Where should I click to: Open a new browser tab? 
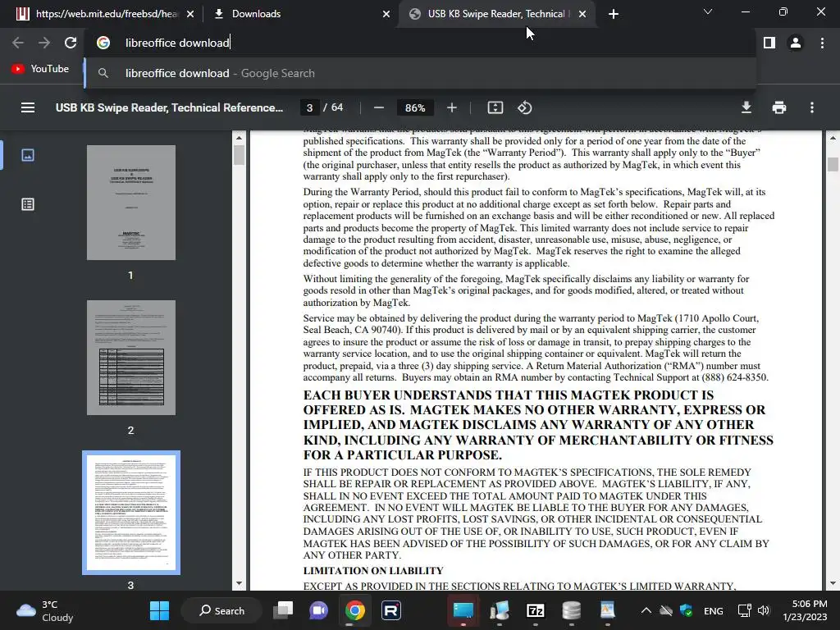click(x=614, y=14)
